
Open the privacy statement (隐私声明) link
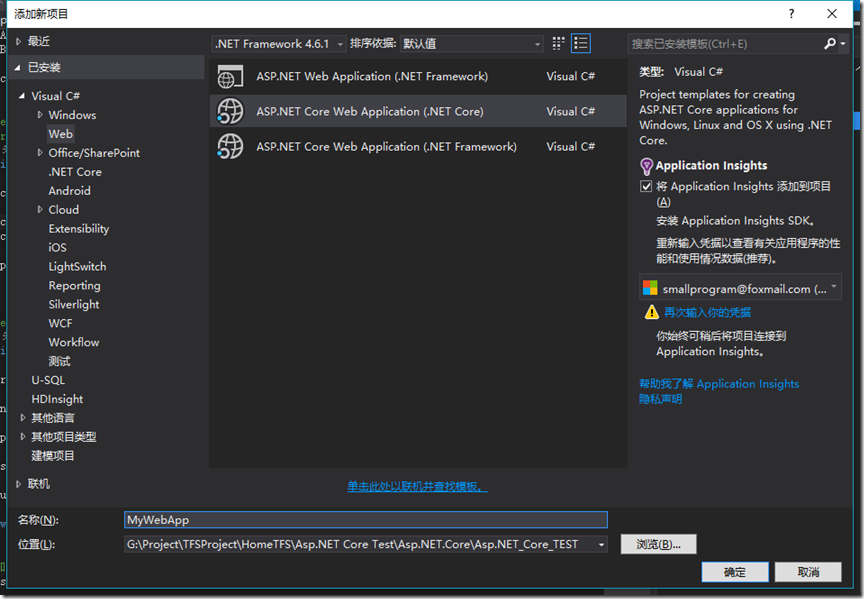661,399
